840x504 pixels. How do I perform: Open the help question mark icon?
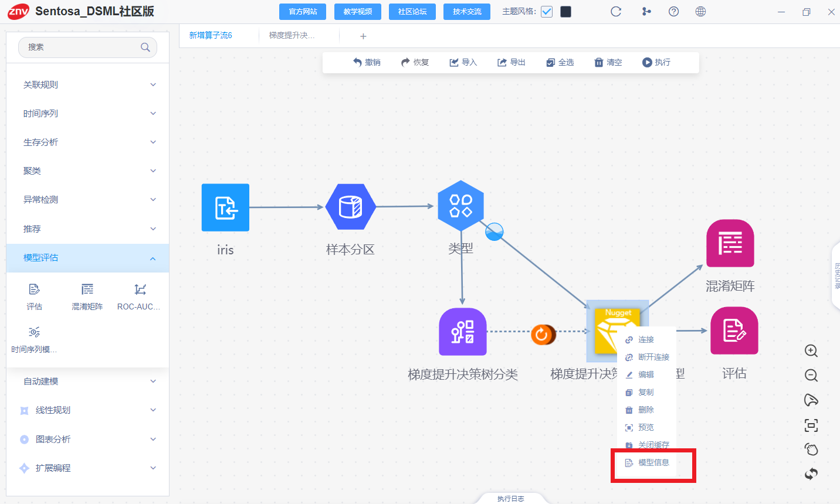click(x=673, y=12)
